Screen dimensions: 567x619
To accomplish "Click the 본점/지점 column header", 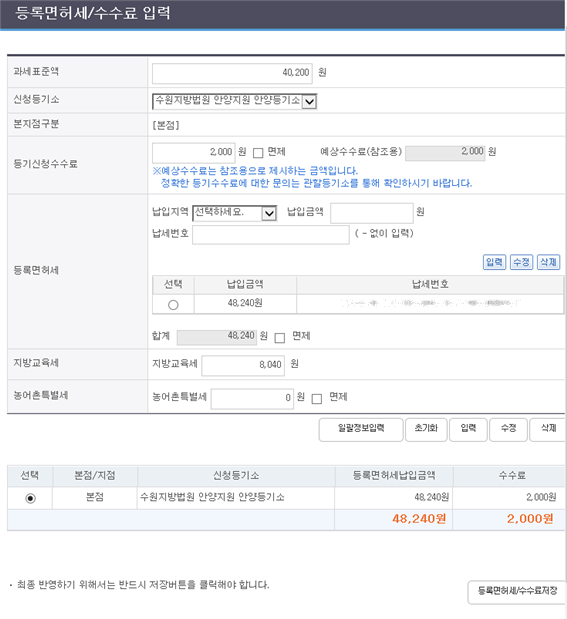I will pyautogui.click(x=95, y=475).
